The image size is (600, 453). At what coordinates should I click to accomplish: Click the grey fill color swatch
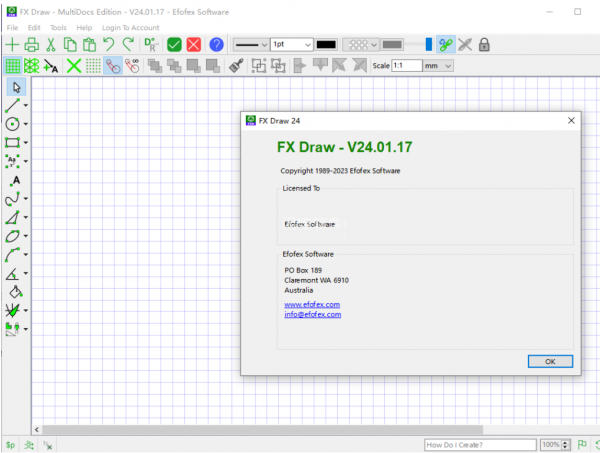pyautogui.click(x=392, y=45)
